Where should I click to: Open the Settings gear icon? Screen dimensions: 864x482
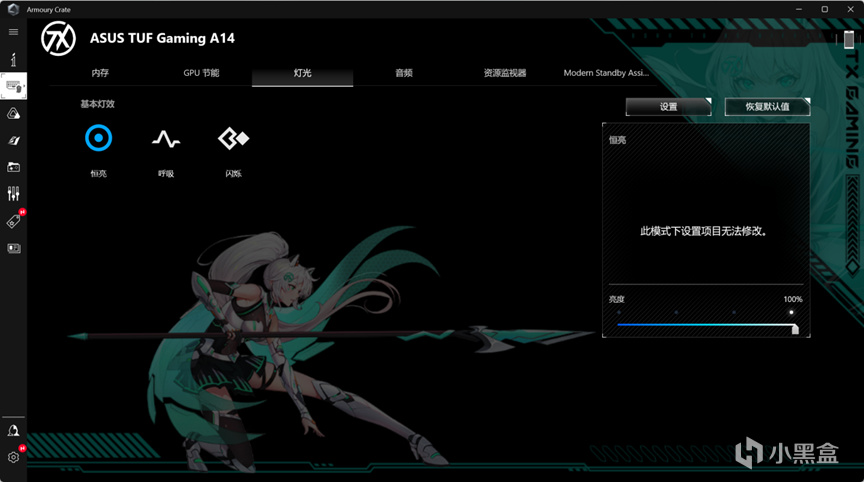click(13, 457)
